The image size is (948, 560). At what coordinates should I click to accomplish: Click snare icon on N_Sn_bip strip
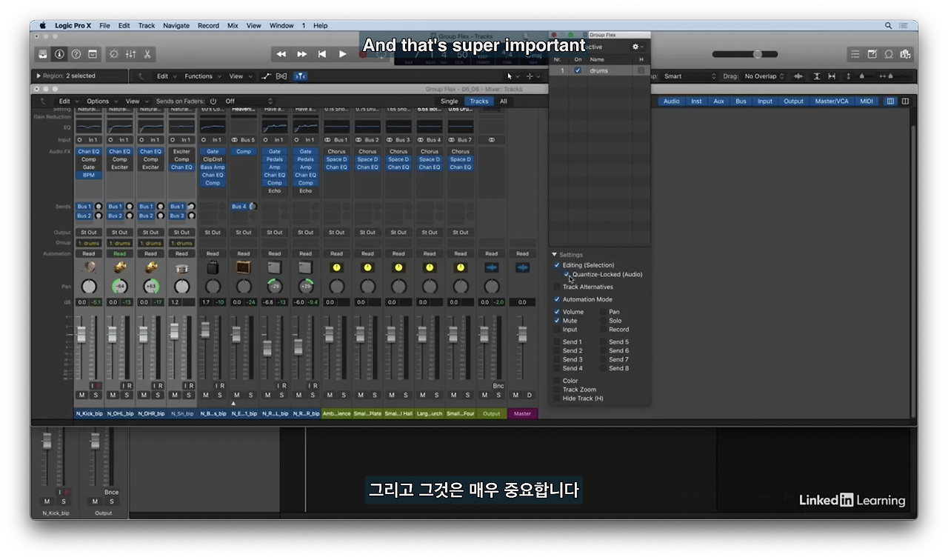click(181, 267)
